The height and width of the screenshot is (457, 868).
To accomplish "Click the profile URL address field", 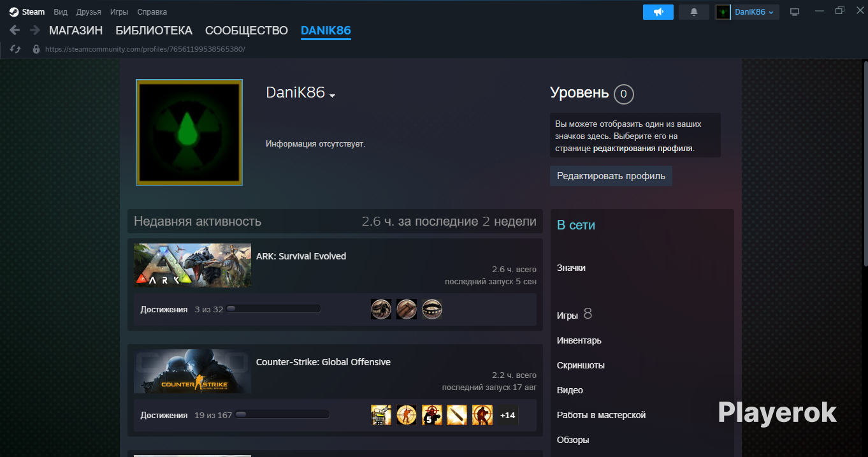I will 145,49.
